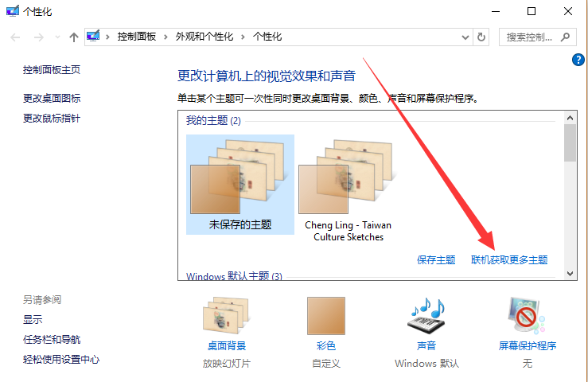The width and height of the screenshot is (588, 382).
Task: Click the theme list scroll down arrow
Action: (x=570, y=274)
